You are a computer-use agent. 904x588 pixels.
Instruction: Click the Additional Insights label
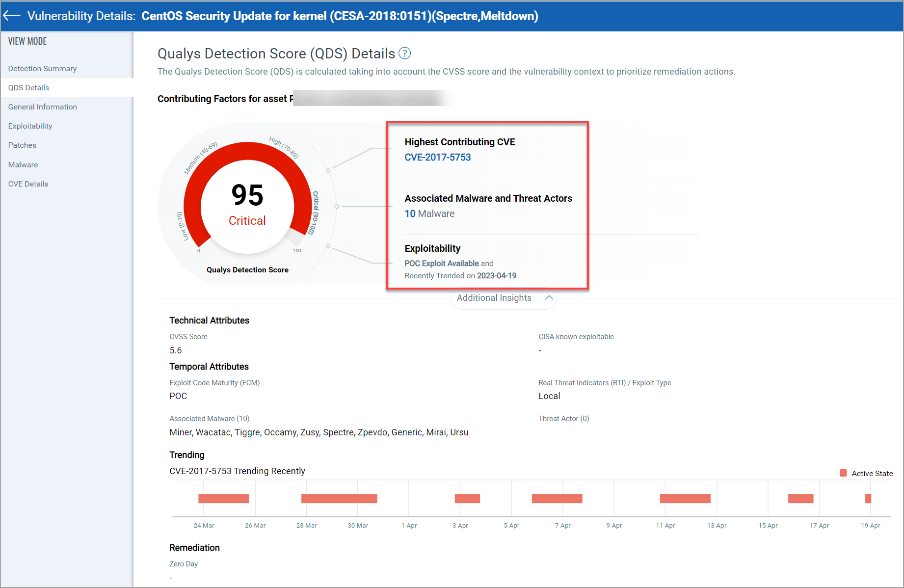(x=494, y=298)
